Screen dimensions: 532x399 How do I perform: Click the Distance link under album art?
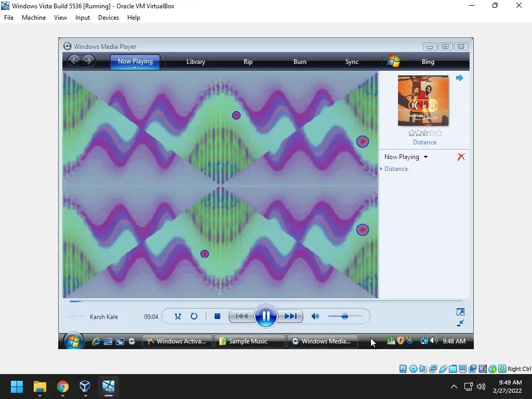pyautogui.click(x=425, y=142)
